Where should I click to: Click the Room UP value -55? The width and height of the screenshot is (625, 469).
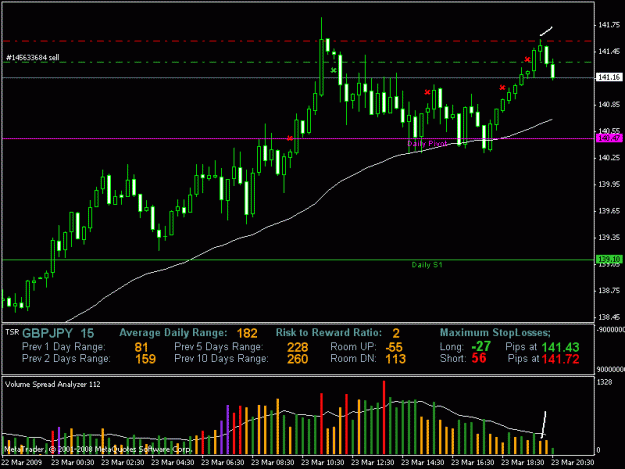tap(394, 347)
